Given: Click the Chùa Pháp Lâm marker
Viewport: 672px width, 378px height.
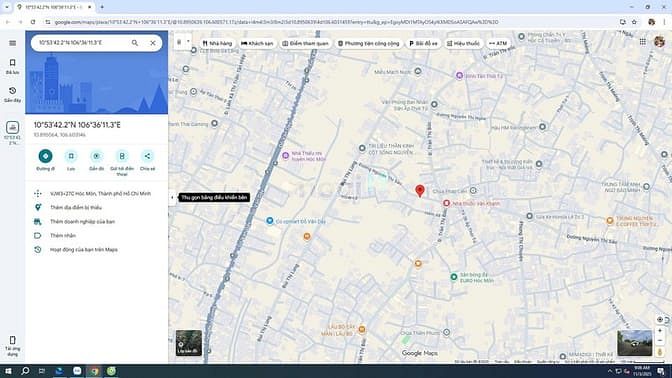Looking at the screenshot, I should pyautogui.click(x=473, y=191).
